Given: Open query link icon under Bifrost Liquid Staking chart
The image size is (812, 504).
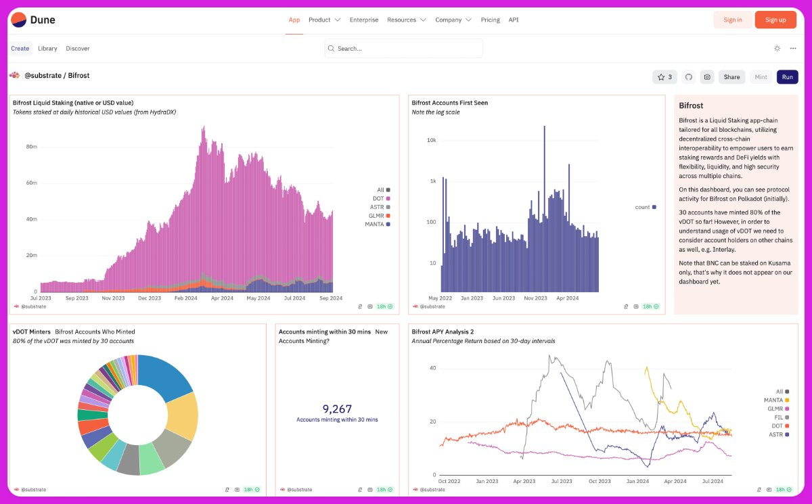Looking at the screenshot, I should (361, 306).
